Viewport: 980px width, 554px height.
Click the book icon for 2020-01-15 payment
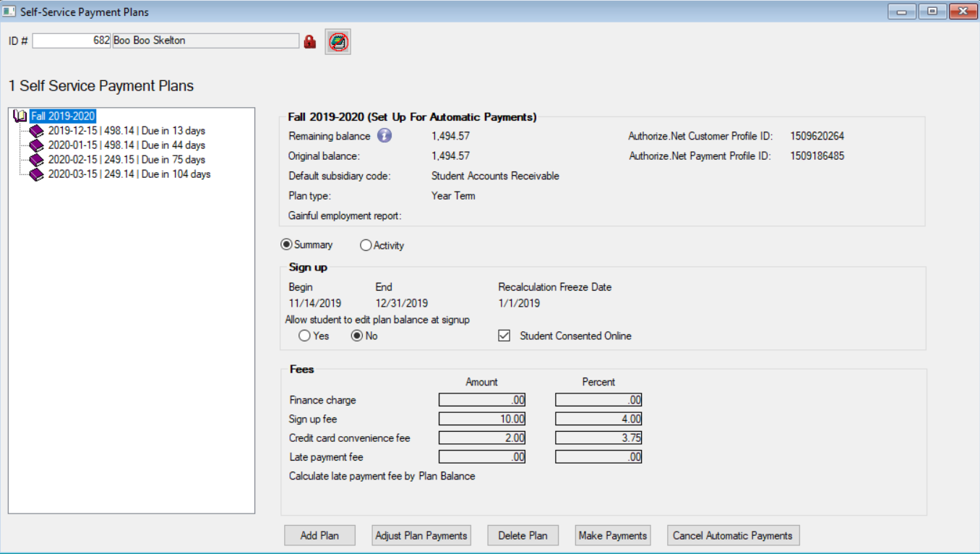(x=37, y=145)
